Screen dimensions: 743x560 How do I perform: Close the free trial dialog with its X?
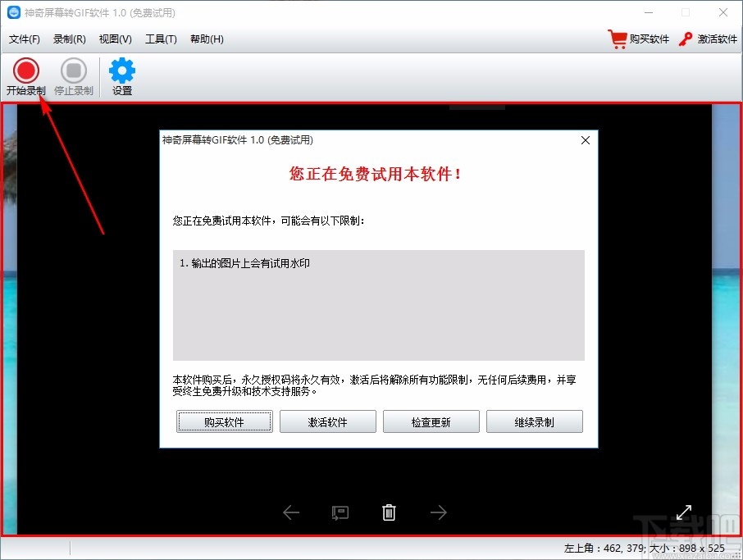tap(585, 140)
